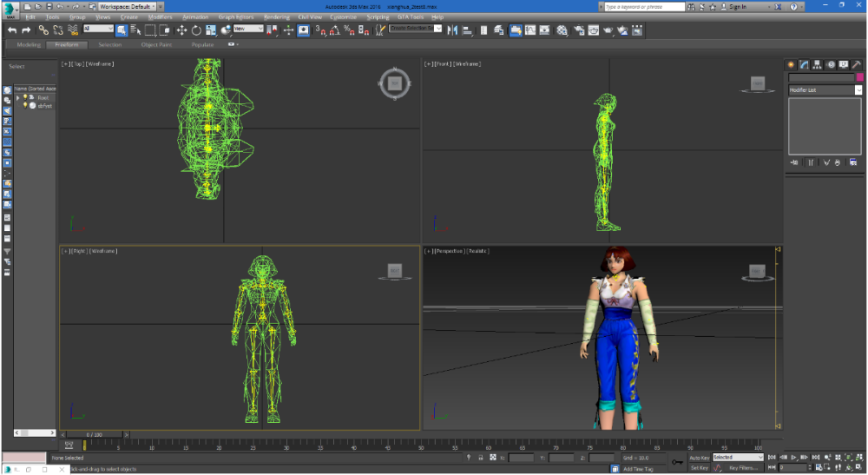
Task: Toggle the Angle Snap button
Action: (334, 30)
